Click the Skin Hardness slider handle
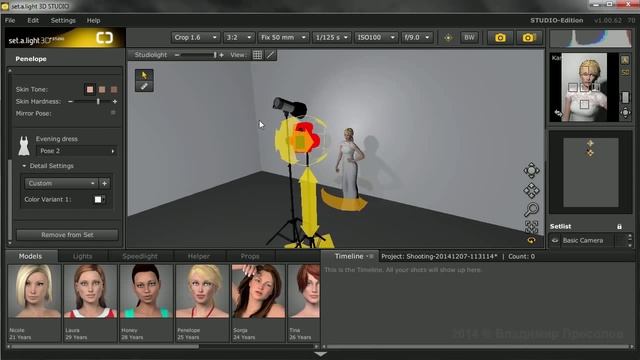Viewport: 640px width, 360px height. click(x=98, y=101)
